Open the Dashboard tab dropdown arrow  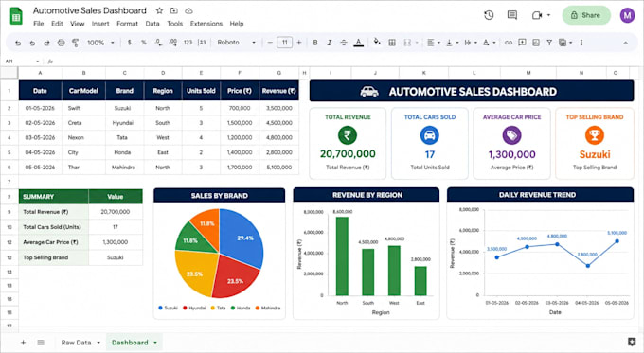point(155,343)
